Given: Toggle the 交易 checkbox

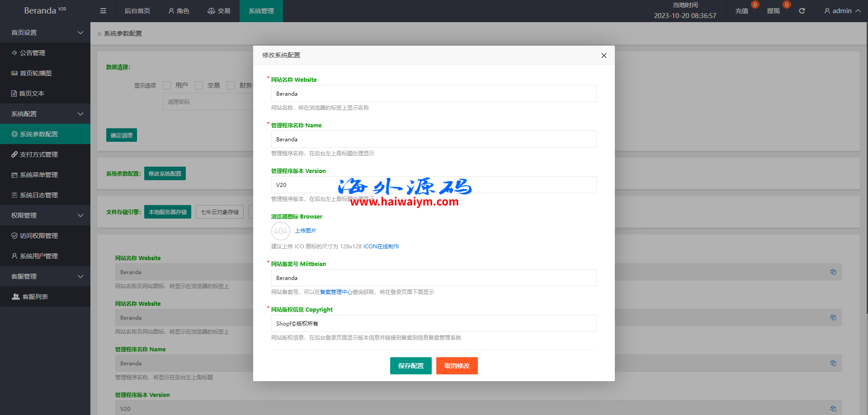Looking at the screenshot, I should point(199,85).
